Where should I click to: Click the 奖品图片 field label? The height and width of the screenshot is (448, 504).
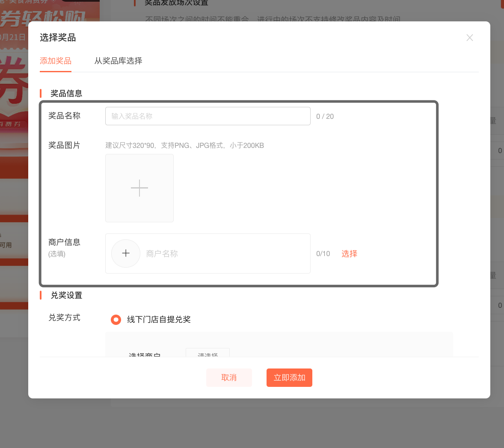coord(64,145)
